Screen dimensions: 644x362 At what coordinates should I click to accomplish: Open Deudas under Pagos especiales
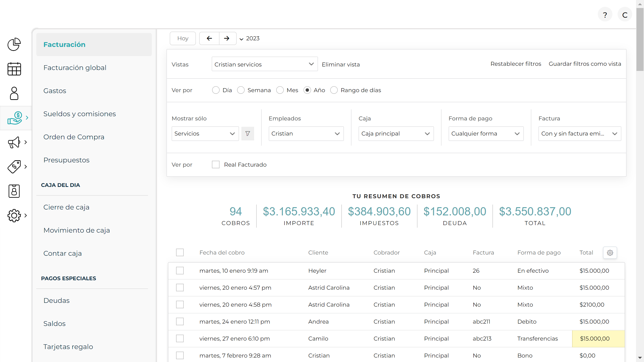point(57,300)
